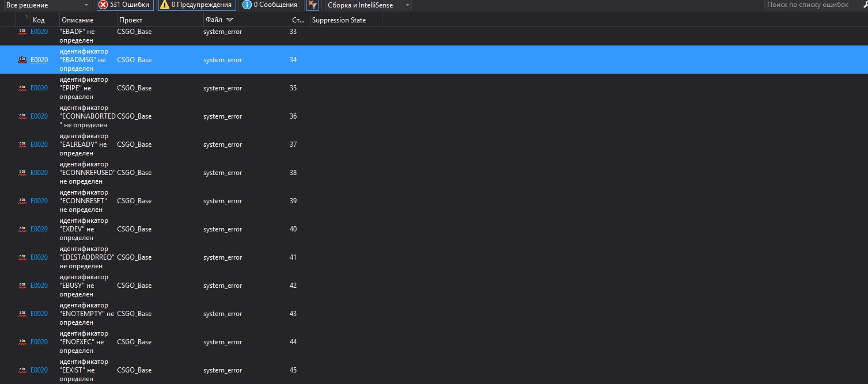Open the E0020 link in the ENOEXEC row
The image size is (868, 384).
coord(39,342)
